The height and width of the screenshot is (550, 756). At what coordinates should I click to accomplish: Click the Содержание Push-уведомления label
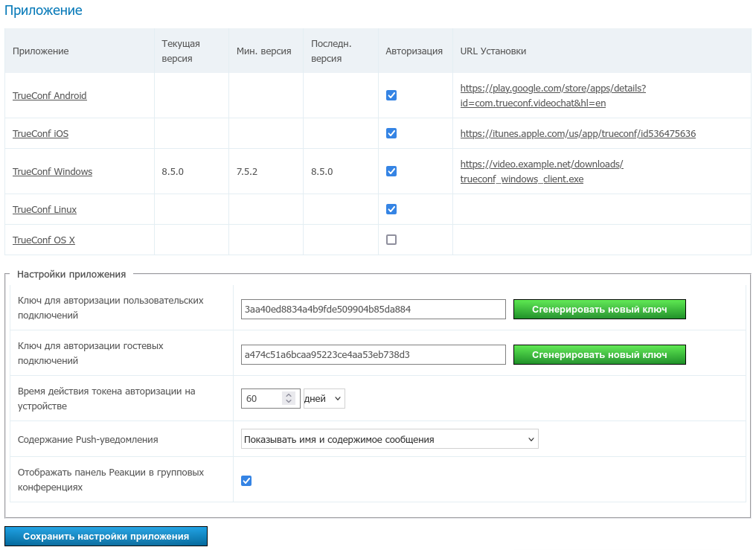88,440
